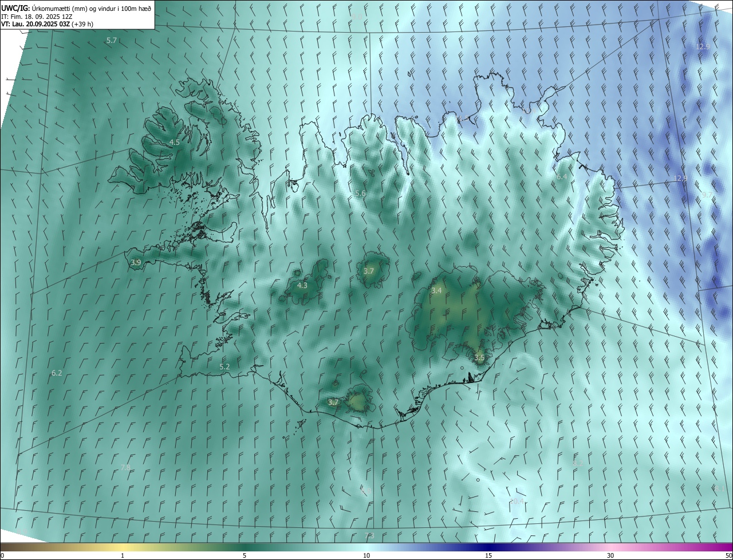This screenshot has width=733, height=560.
Task: Select the 3.5 value label
Action: pyautogui.click(x=479, y=357)
